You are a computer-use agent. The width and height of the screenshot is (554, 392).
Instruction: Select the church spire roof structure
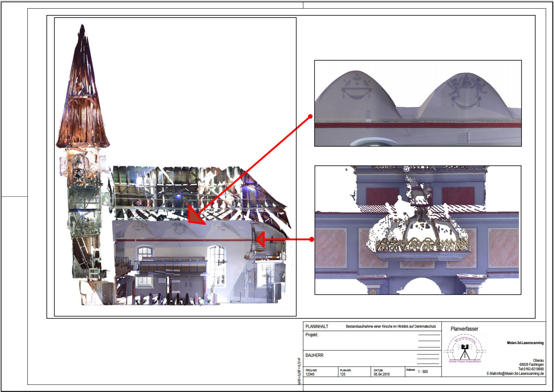(x=82, y=87)
